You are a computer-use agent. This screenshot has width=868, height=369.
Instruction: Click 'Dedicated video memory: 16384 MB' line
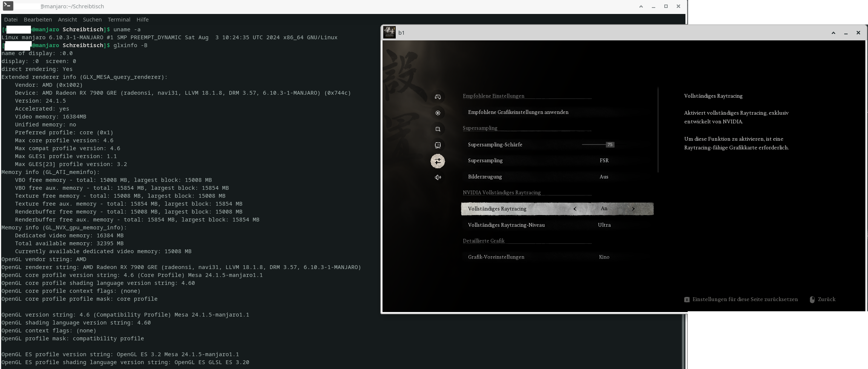click(x=69, y=235)
